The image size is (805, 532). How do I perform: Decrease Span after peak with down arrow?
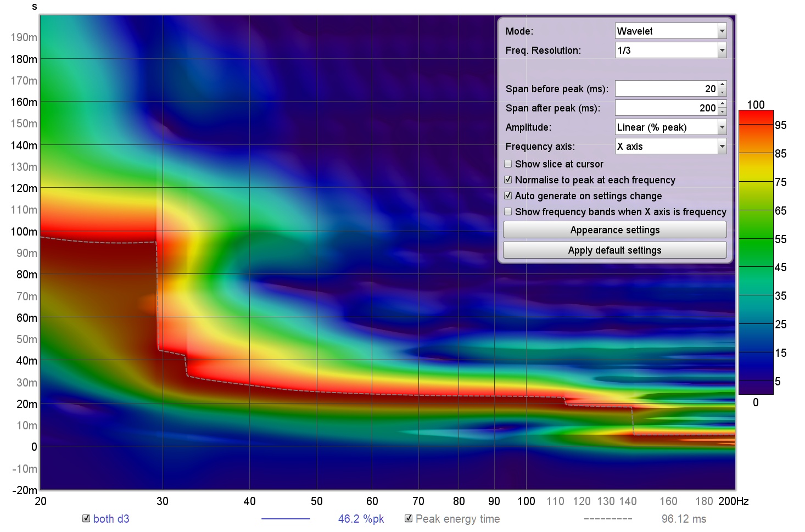[x=722, y=111]
